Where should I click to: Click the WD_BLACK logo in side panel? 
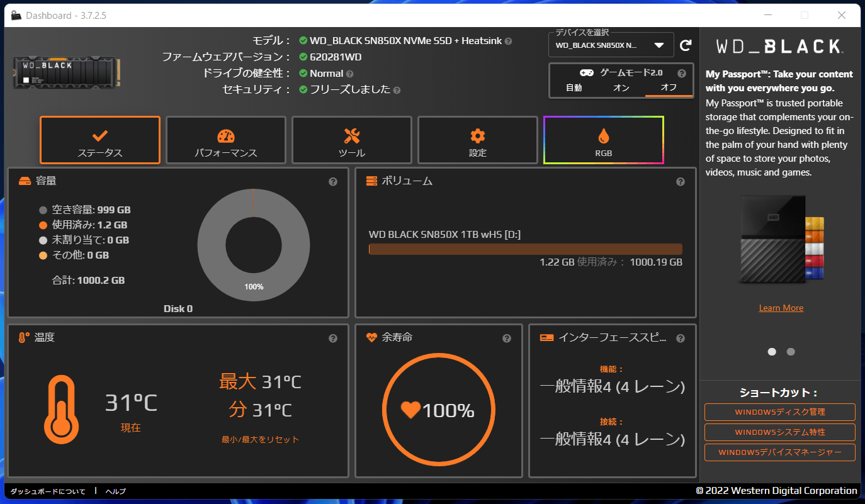point(779,46)
